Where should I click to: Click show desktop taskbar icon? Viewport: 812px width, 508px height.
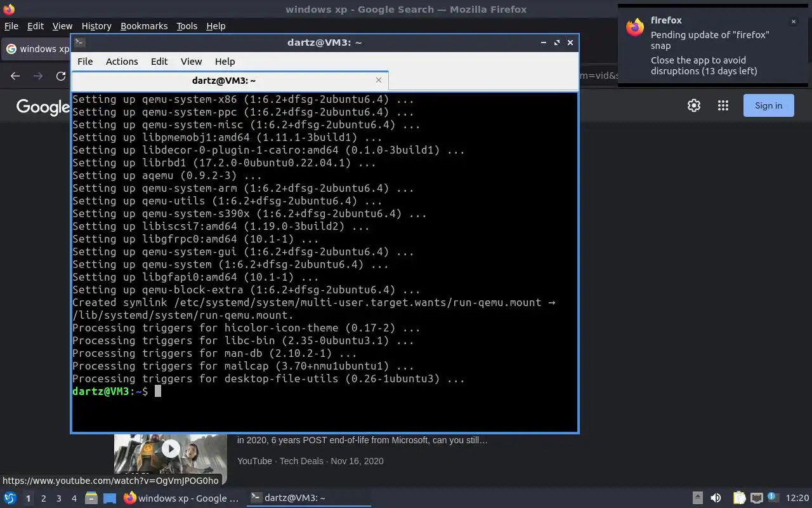[x=110, y=498]
